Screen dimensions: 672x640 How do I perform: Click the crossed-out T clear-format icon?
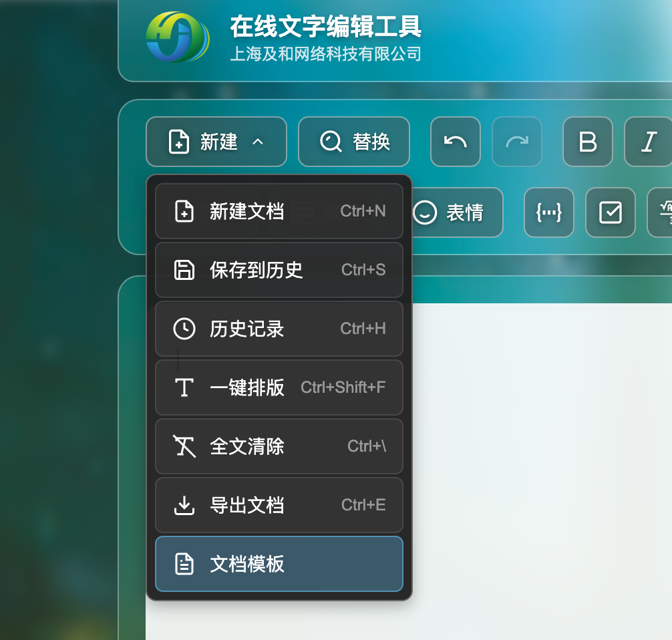[184, 446]
